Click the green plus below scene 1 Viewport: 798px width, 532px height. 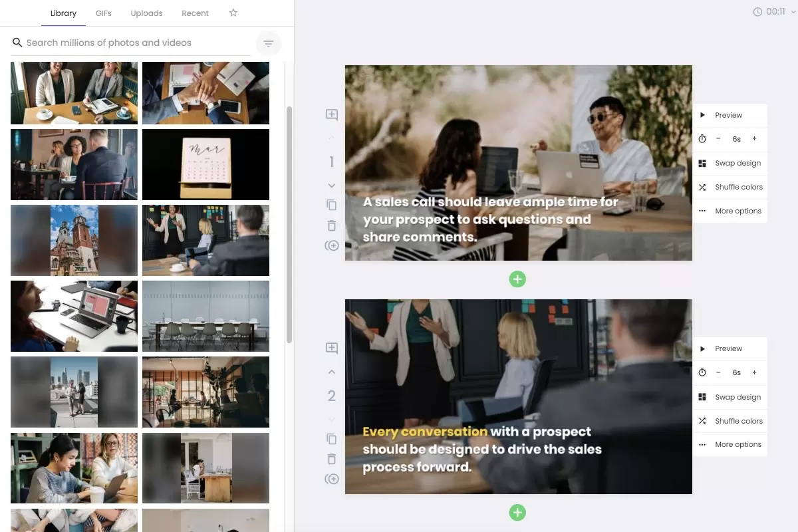click(x=517, y=279)
